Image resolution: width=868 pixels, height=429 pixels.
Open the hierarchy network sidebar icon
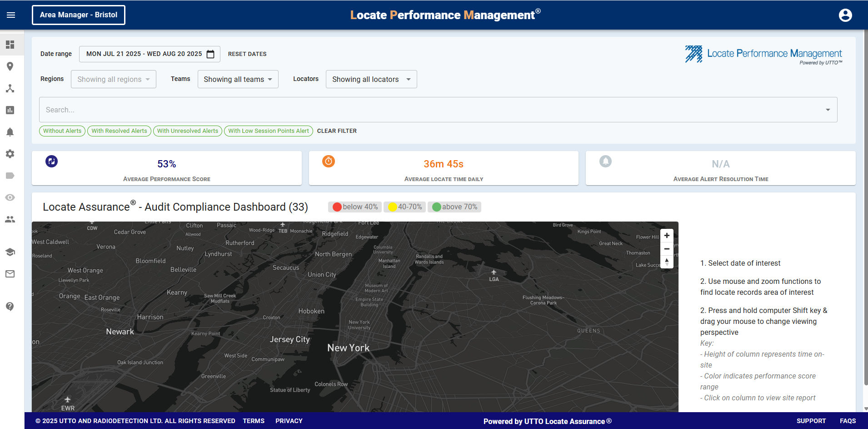[x=10, y=88]
